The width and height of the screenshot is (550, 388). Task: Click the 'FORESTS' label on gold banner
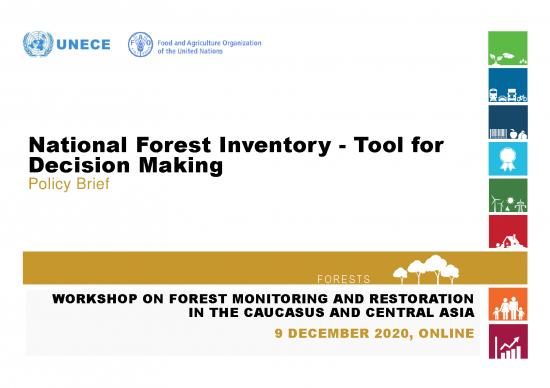click(343, 279)
